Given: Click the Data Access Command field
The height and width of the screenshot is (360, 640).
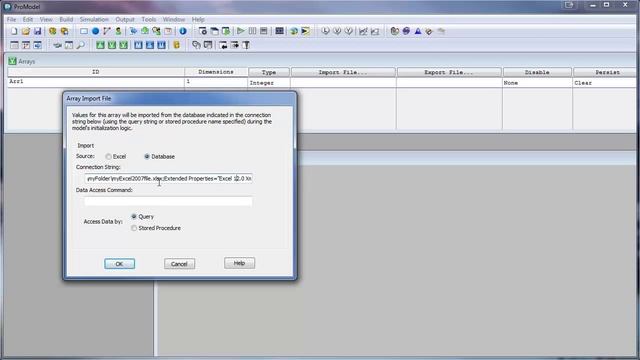Looking at the screenshot, I should 168,201.
